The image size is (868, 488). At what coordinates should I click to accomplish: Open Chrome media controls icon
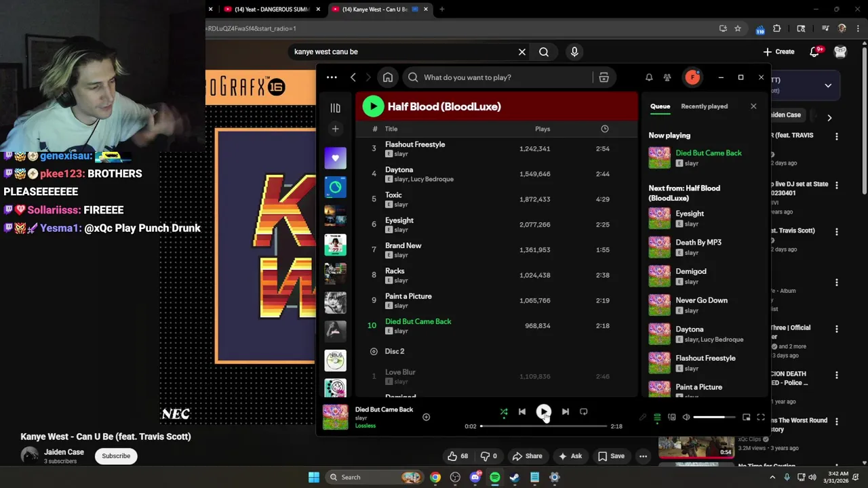[x=825, y=28]
